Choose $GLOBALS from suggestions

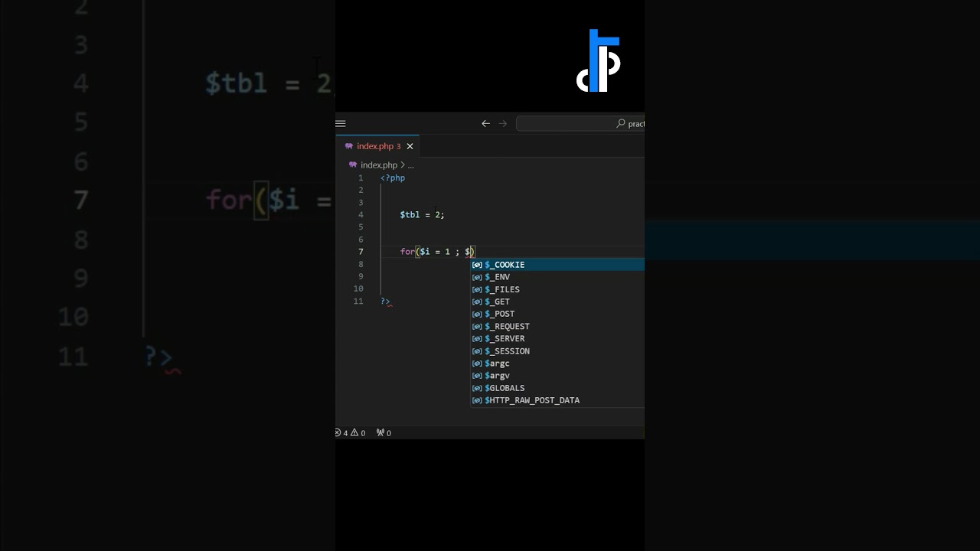coord(557,388)
